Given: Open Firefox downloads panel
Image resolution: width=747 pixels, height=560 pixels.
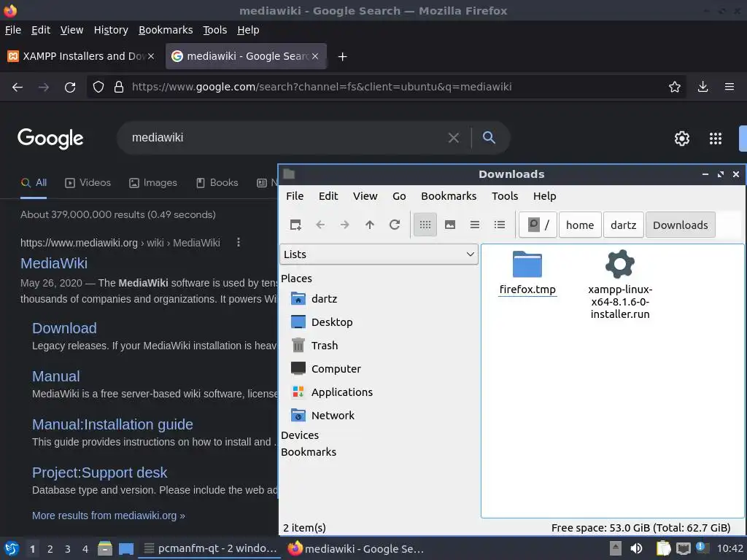Looking at the screenshot, I should [x=703, y=87].
